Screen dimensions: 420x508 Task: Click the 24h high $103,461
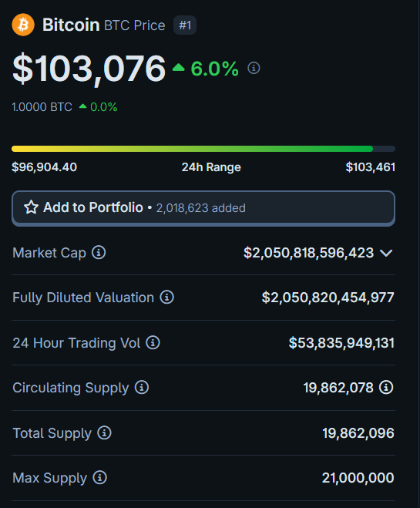click(x=371, y=167)
